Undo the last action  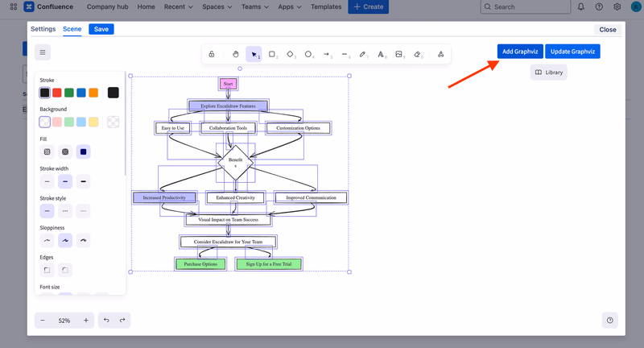point(106,321)
